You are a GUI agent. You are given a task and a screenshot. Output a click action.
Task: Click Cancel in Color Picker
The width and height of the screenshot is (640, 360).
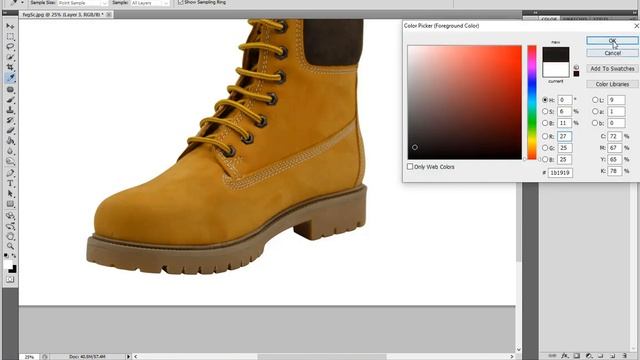click(x=612, y=53)
